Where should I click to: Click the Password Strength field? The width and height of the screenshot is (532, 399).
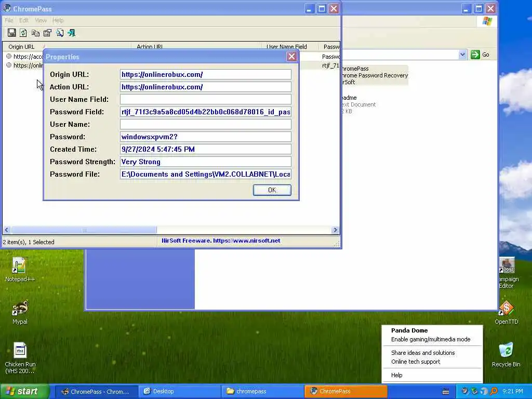pyautogui.click(x=206, y=162)
